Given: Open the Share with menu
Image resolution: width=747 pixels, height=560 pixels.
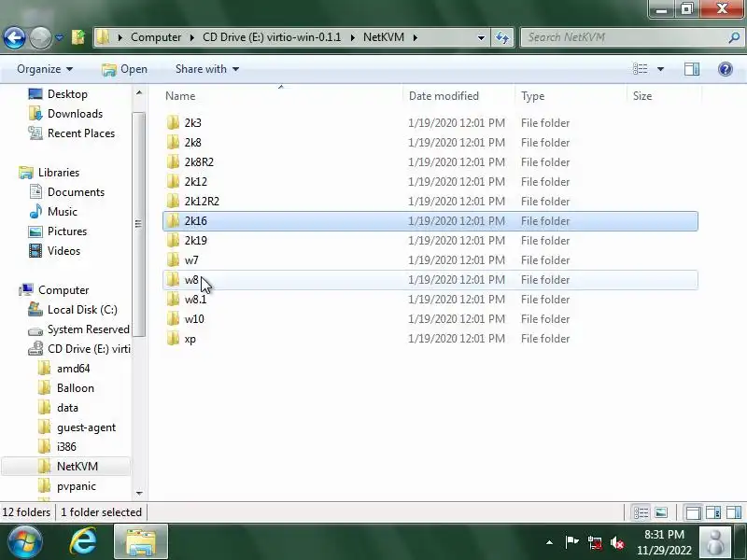Looking at the screenshot, I should pyautogui.click(x=206, y=69).
